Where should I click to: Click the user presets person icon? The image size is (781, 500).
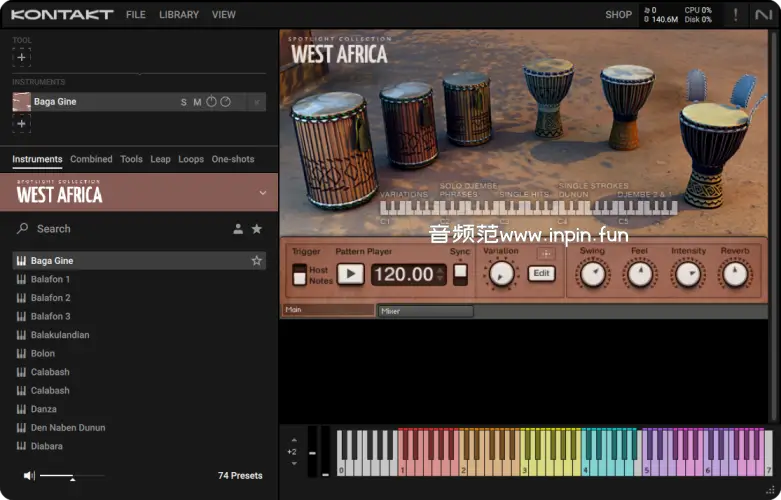point(238,229)
